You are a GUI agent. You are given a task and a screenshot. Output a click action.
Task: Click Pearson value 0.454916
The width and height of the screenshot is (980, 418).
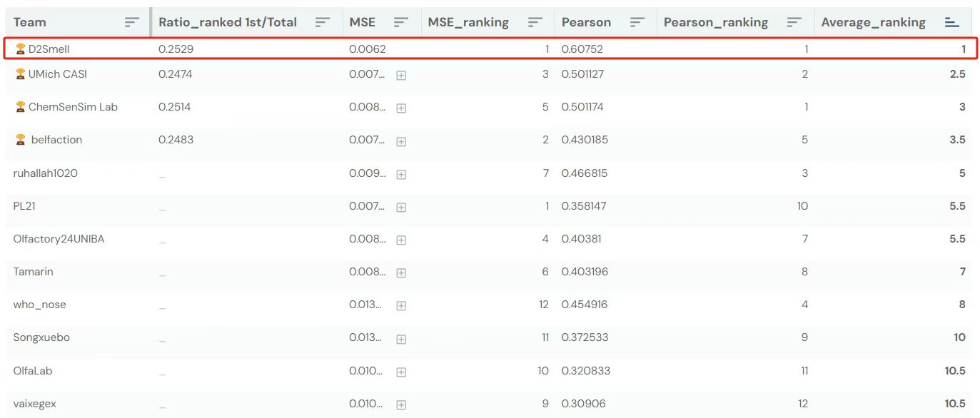[x=585, y=305]
